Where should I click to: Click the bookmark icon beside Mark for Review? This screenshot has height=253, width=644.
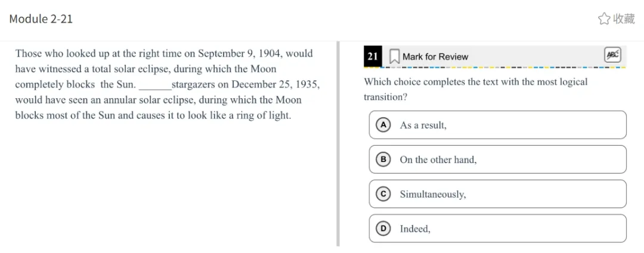[394, 57]
